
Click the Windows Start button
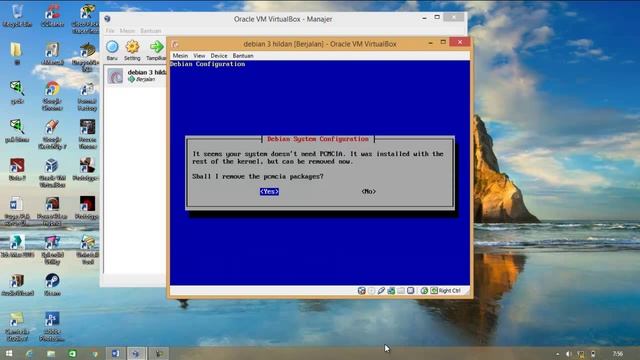coord(9,353)
